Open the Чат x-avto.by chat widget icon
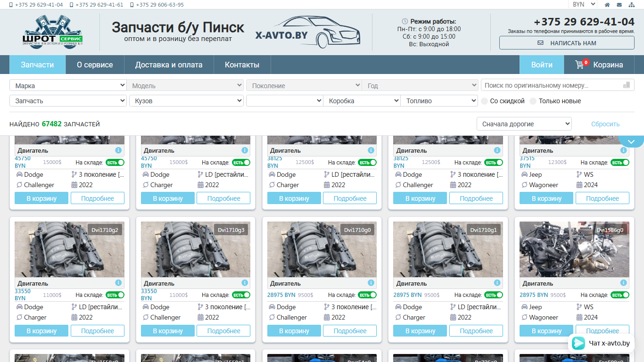Image resolution: width=644 pixels, height=362 pixels. pos(578,343)
